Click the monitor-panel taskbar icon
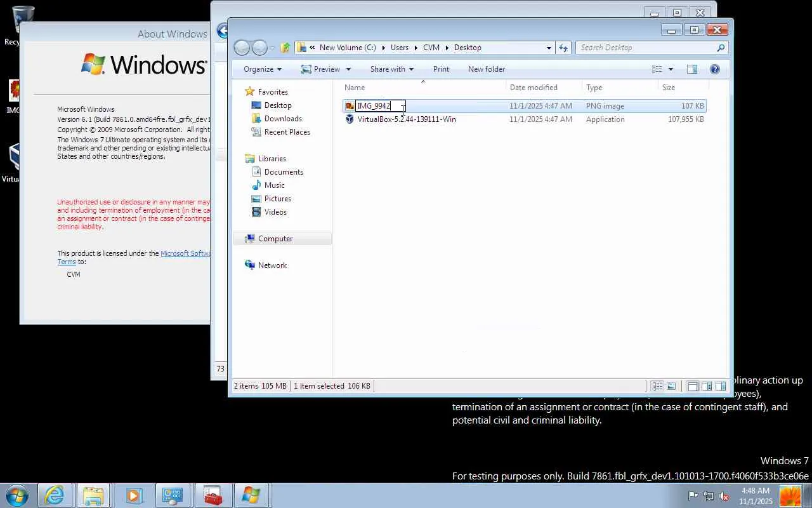Screen dimensions: 812x508 tap(172, 495)
